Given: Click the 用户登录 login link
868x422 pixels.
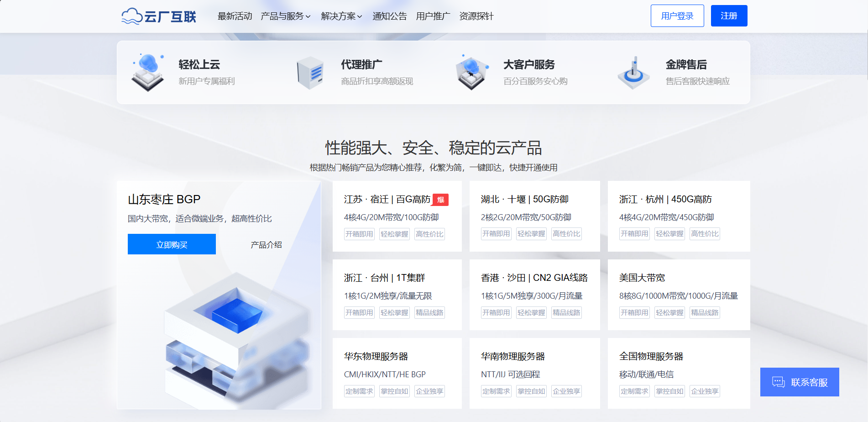Looking at the screenshot, I should click(x=677, y=15).
